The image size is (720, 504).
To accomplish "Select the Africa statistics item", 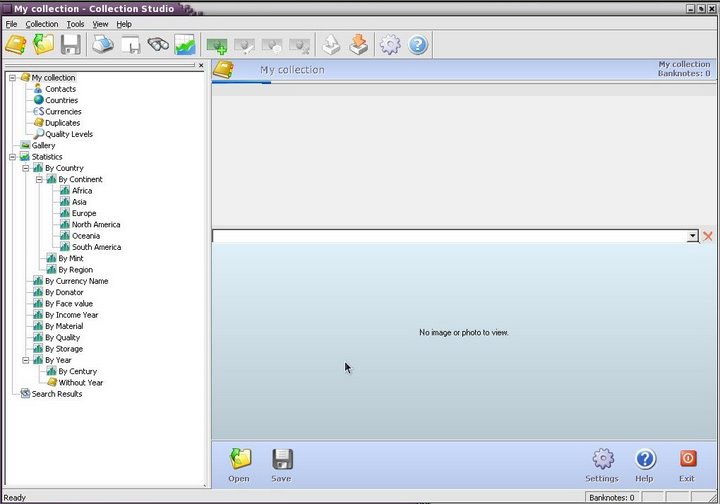I will (x=82, y=190).
